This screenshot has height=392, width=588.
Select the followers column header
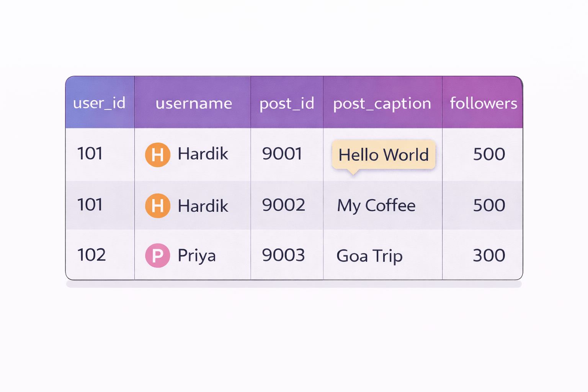pos(483,103)
